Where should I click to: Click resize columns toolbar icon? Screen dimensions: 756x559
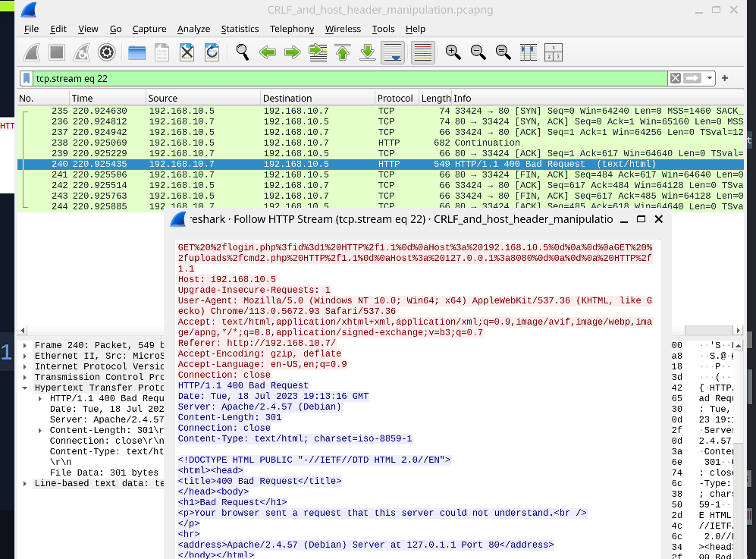click(x=528, y=52)
